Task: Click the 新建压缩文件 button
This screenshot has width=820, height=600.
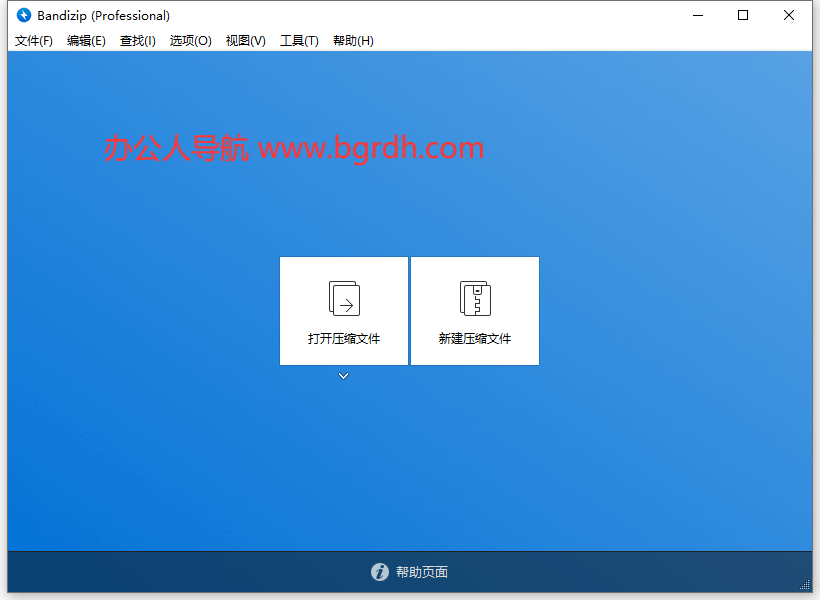Action: point(475,310)
